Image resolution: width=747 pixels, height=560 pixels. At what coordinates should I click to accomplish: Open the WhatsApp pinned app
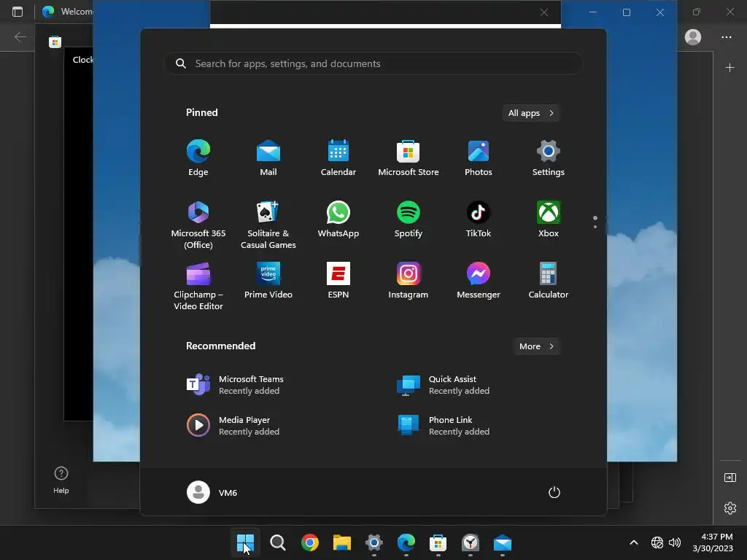click(x=338, y=220)
